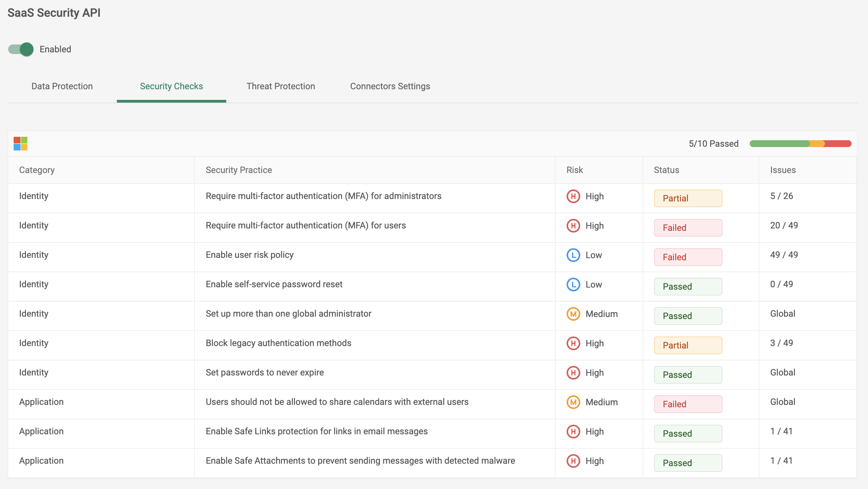The width and height of the screenshot is (868, 489).
Task: Open the Connectors Settings tab
Action: (390, 86)
